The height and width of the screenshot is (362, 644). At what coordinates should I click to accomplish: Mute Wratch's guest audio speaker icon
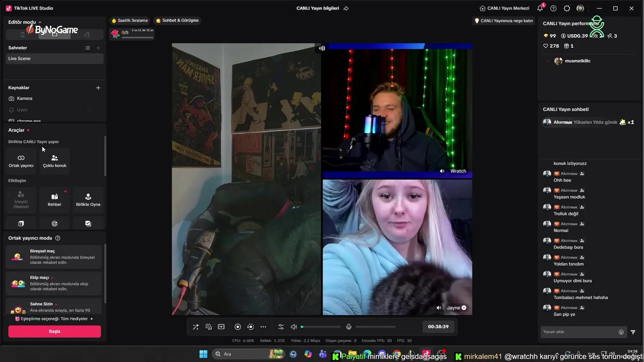point(442,171)
